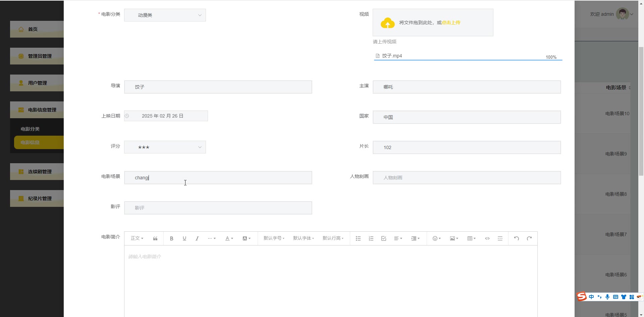Click the cloud upload icon for video
The width and height of the screenshot is (644, 317).
point(387,23)
